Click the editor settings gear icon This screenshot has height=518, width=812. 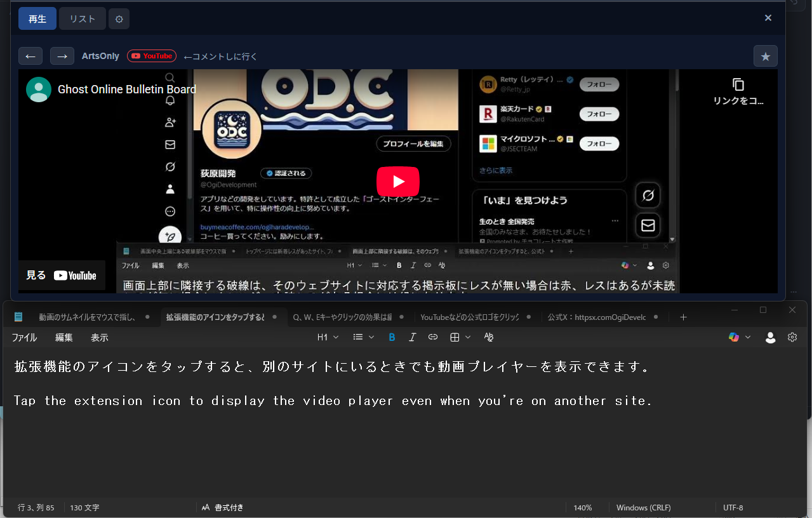(792, 337)
